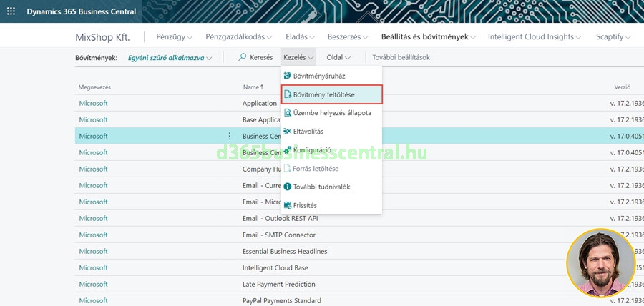Expand Intelligent Cloud Insights menu
Image resolution: width=644 pixels, height=306 pixels.
pyautogui.click(x=535, y=37)
